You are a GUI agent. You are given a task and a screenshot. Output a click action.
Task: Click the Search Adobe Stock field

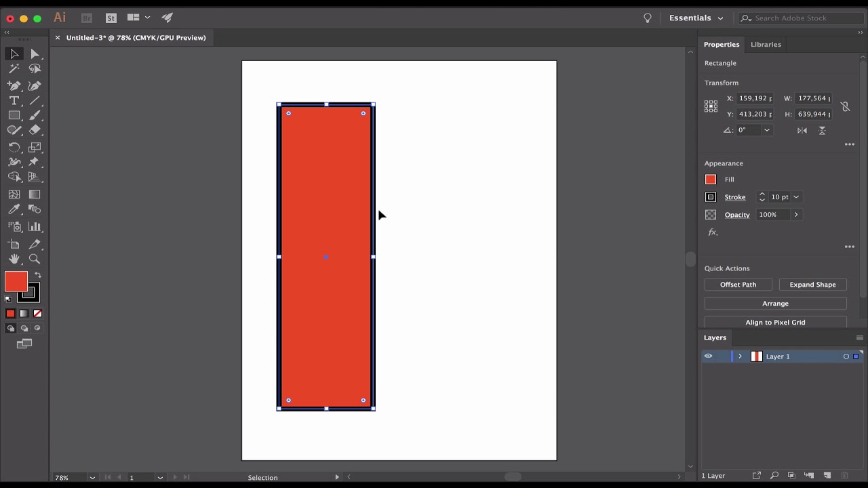point(802,18)
